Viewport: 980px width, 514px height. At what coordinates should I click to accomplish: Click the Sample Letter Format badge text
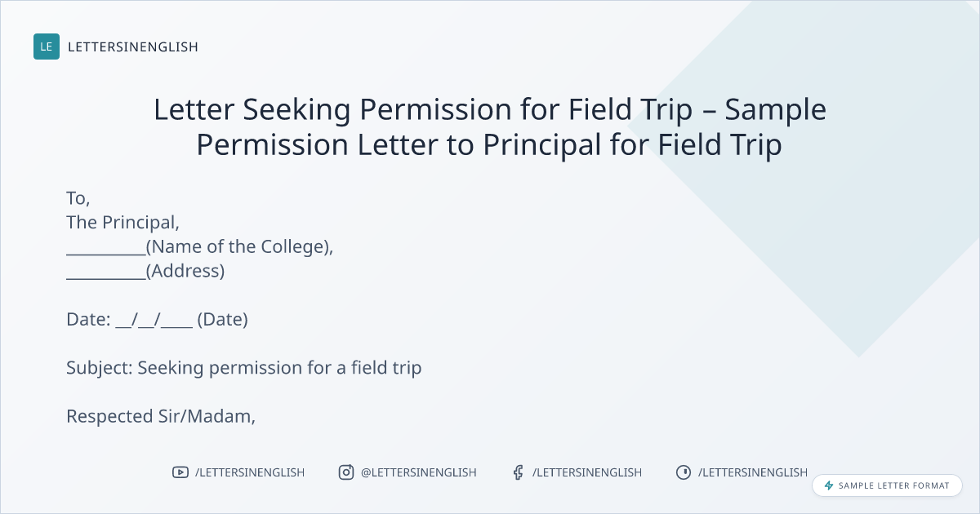pyautogui.click(x=894, y=485)
